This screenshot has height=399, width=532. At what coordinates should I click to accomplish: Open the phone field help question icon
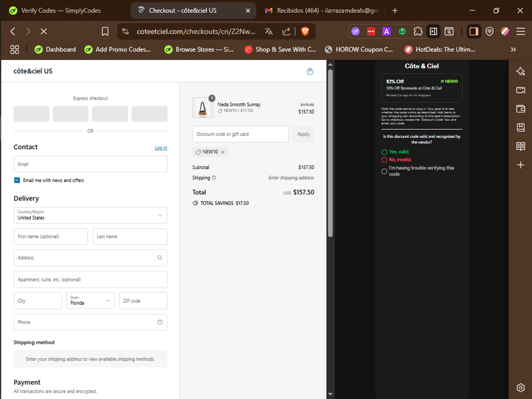pyautogui.click(x=160, y=322)
